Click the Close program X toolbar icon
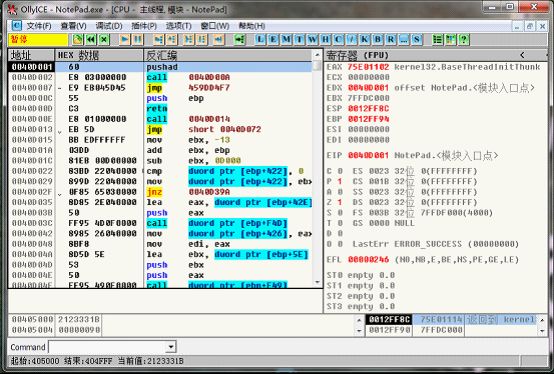This screenshot has height=374, width=554. pyautogui.click(x=104, y=39)
